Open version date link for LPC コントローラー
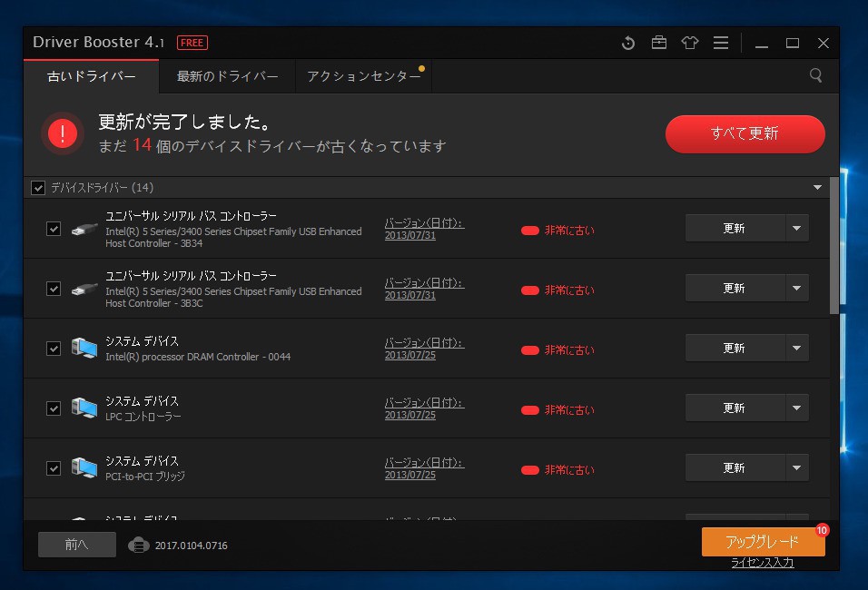The height and width of the screenshot is (590, 868). [424, 408]
